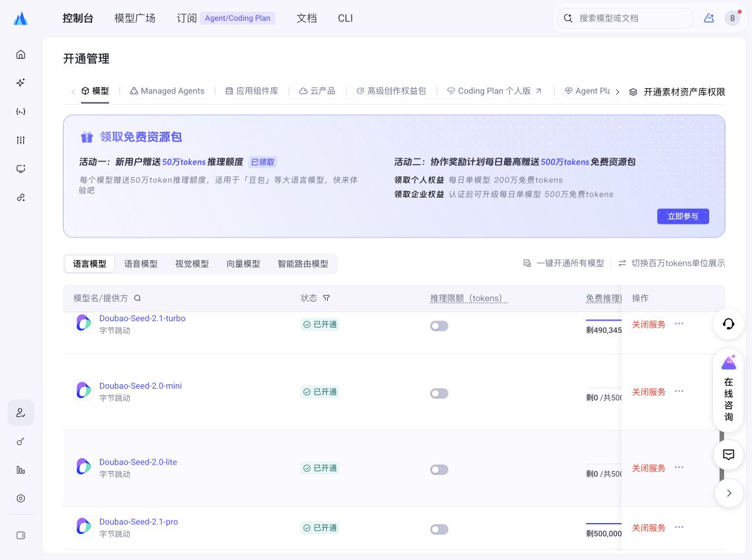This screenshot has width=752, height=560.
Task: Open 控制台 in the top navigation
Action: click(x=78, y=18)
